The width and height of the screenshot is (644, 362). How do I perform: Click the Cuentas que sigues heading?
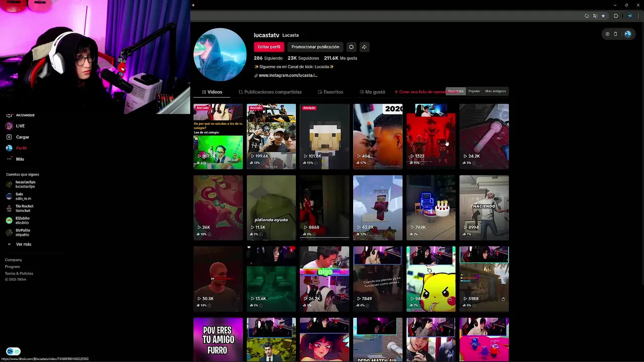[23, 174]
